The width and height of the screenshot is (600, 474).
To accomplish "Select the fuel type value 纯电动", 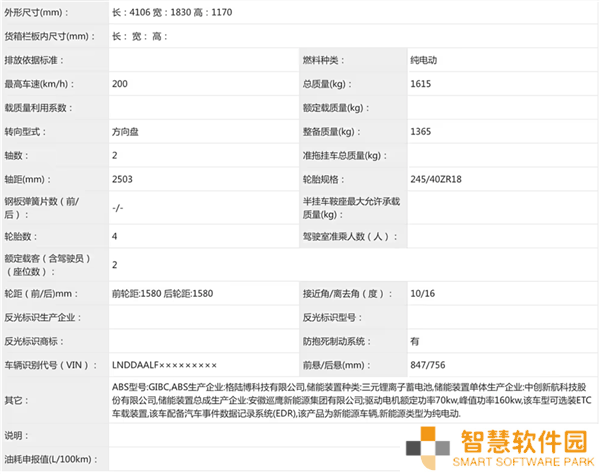I will tap(424, 60).
